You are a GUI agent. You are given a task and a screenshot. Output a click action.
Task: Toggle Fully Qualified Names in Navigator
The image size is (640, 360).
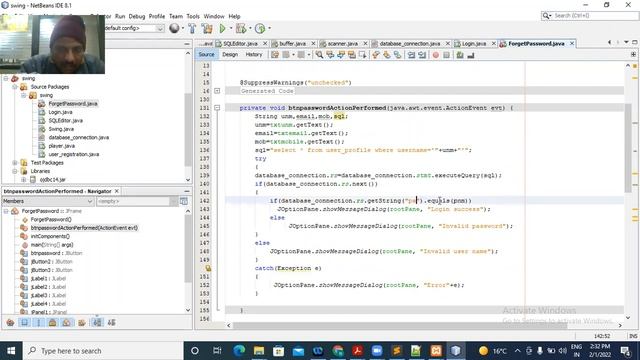(x=82, y=322)
